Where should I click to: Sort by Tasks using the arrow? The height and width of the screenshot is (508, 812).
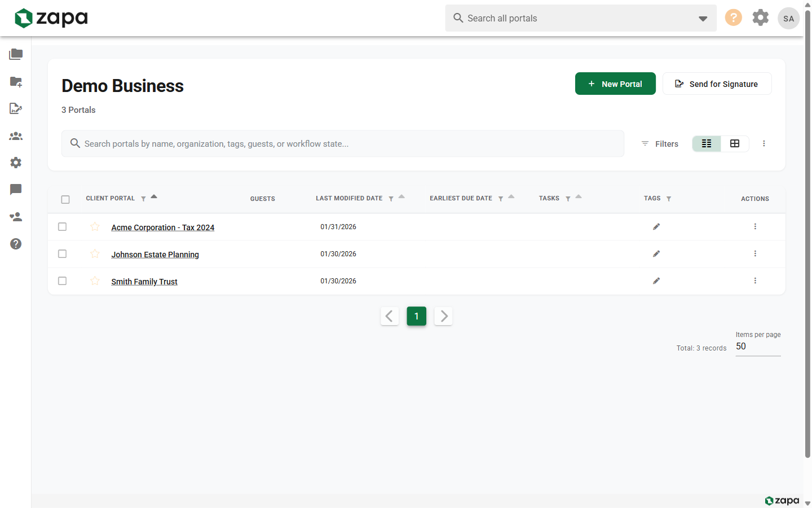coord(579,196)
